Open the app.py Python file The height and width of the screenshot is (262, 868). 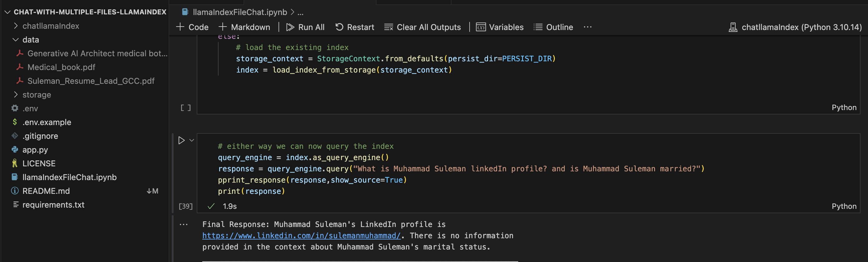click(x=35, y=150)
